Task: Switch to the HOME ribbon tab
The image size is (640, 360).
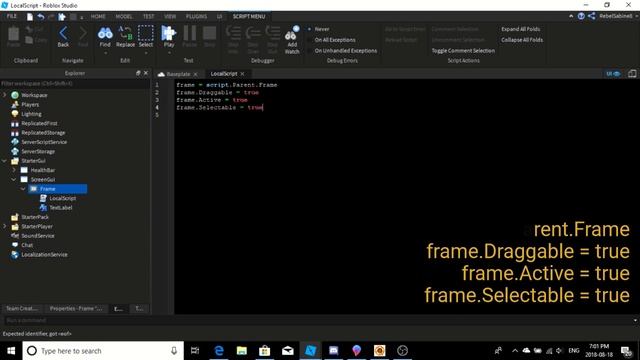Action: tap(98, 17)
